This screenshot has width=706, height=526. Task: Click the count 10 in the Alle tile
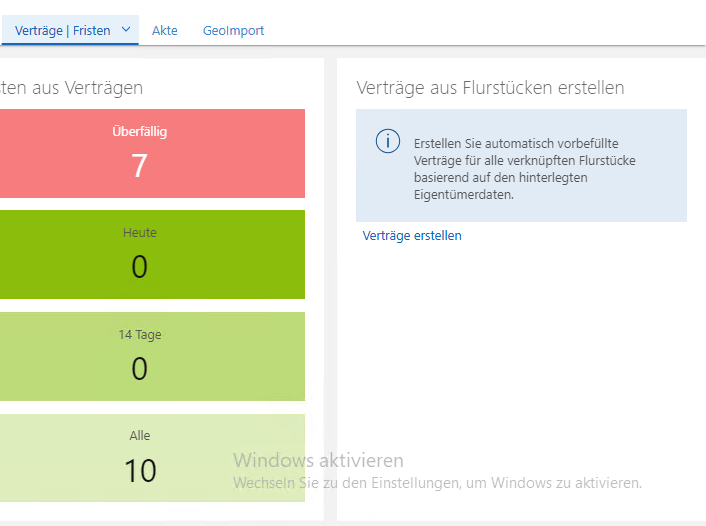140,470
